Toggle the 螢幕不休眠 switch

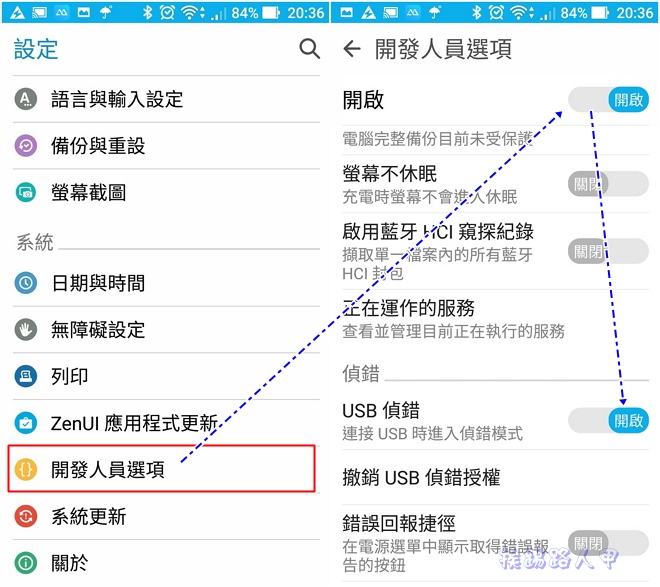click(x=608, y=184)
